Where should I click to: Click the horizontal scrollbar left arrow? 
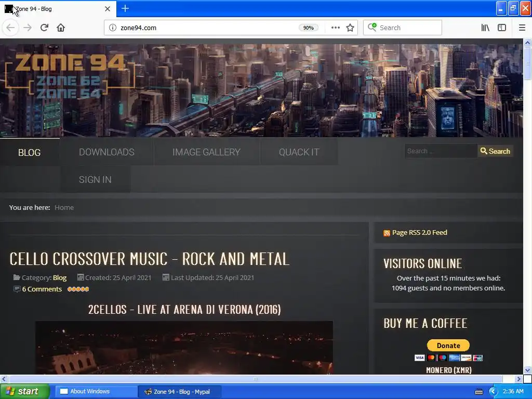4,379
